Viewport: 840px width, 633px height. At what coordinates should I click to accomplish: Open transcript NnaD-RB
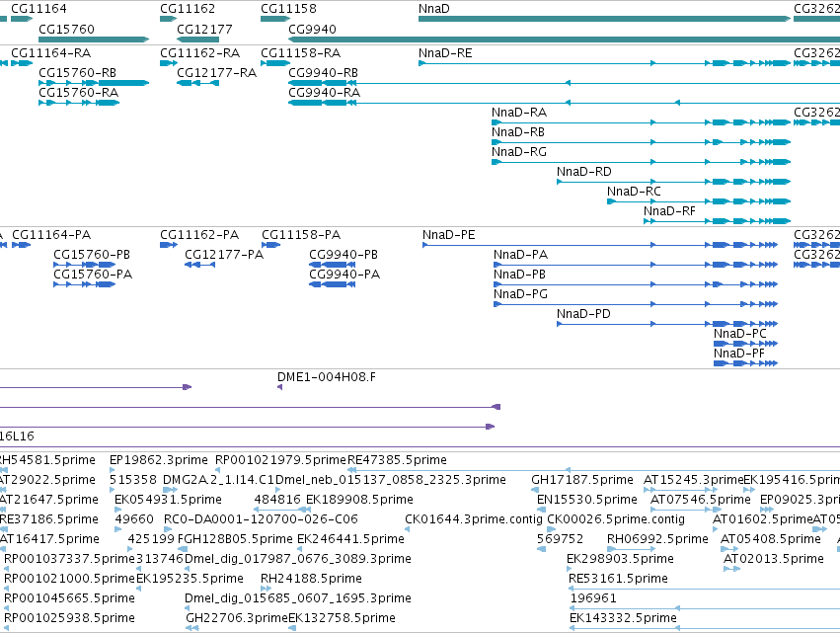(x=518, y=132)
